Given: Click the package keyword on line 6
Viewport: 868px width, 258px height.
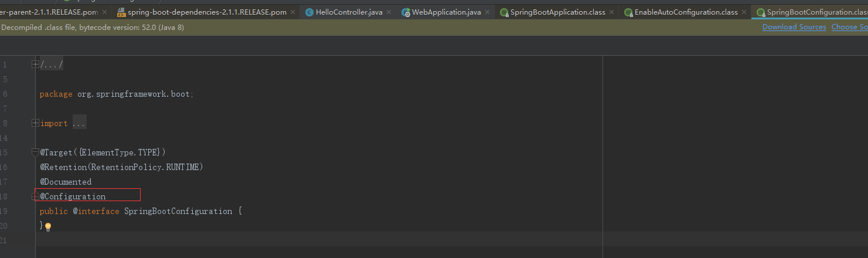Looking at the screenshot, I should [56, 94].
